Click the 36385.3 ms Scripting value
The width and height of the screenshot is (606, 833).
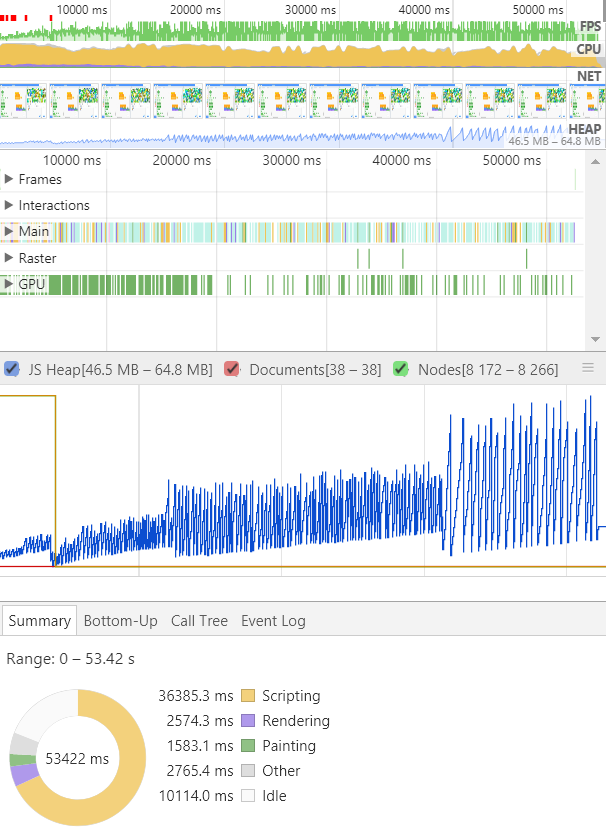tap(195, 695)
